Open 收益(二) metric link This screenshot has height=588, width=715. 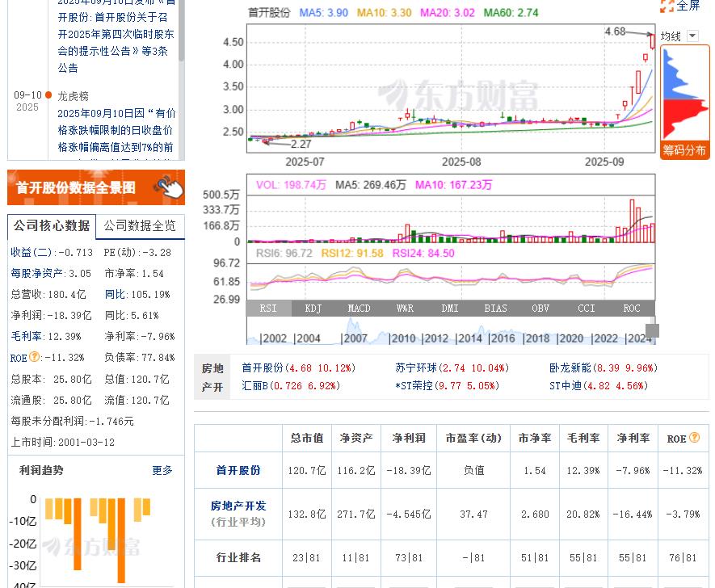[31, 253]
